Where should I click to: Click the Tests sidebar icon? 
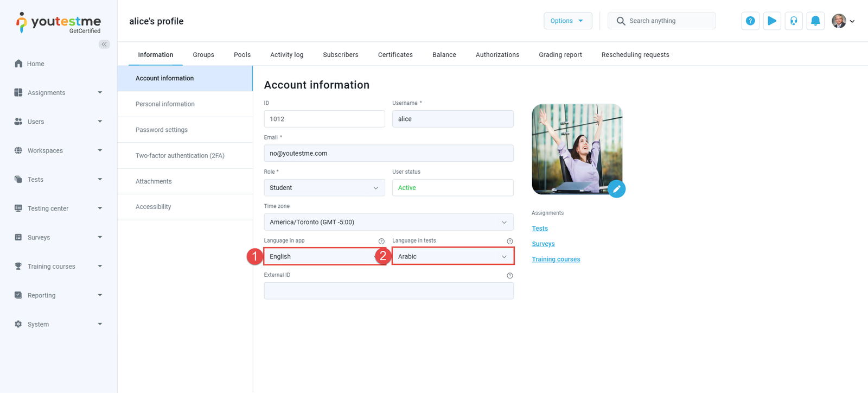click(18, 179)
